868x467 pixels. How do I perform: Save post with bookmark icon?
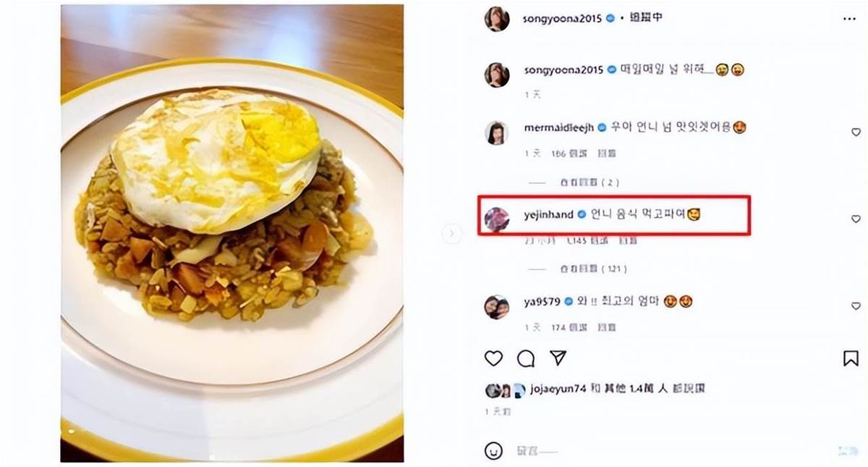point(851,358)
